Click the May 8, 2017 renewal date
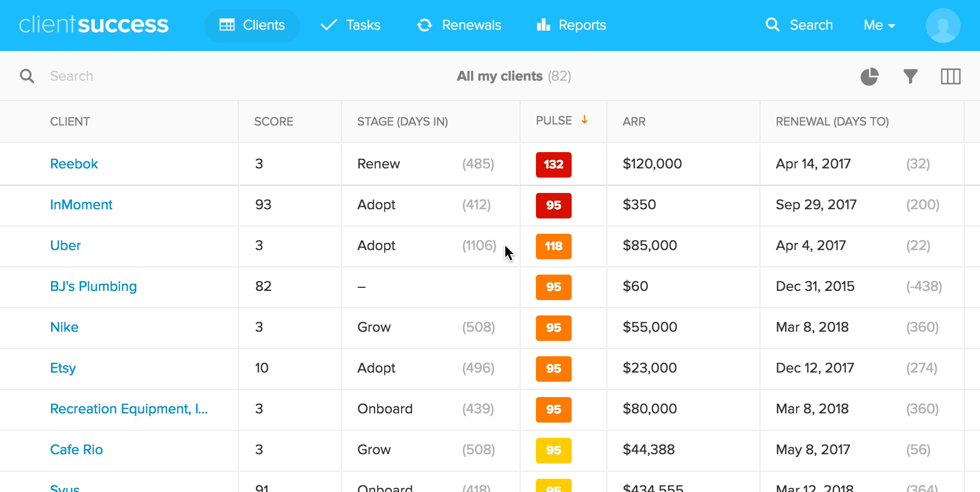980x492 pixels. coord(813,450)
